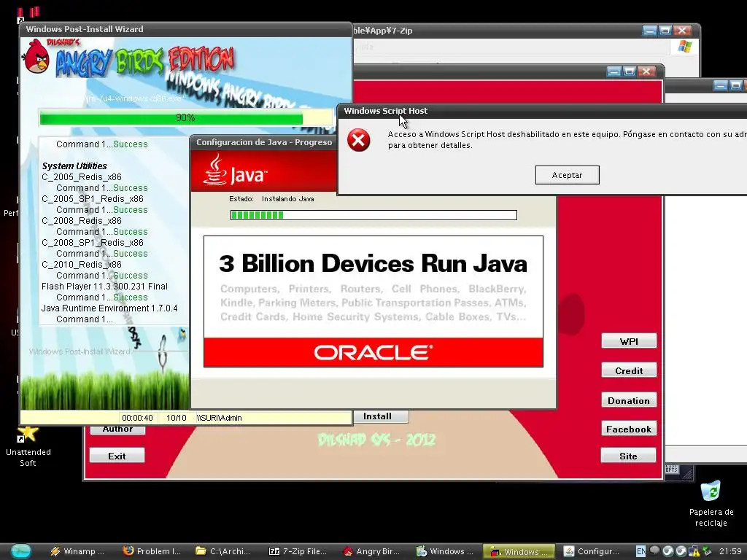Open the Unattended Soft desktop shortcut
Screen dimensions: 747x560
tap(28, 447)
